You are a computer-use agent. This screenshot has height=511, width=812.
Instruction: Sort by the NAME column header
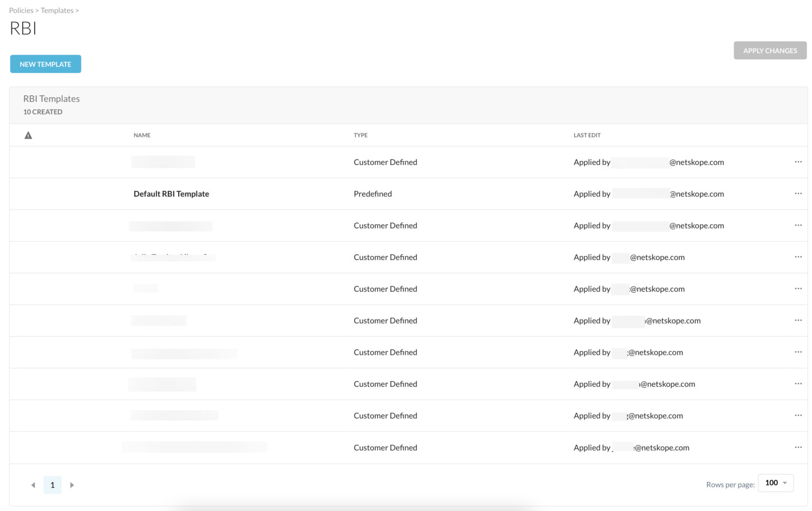tap(142, 135)
